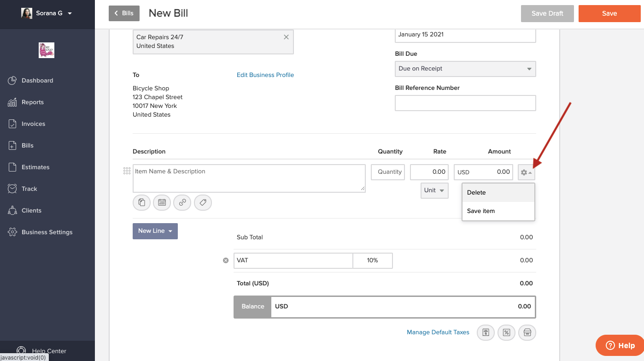Viewport: 644px width, 361px height.
Task: Go back to Bills list
Action: click(124, 13)
